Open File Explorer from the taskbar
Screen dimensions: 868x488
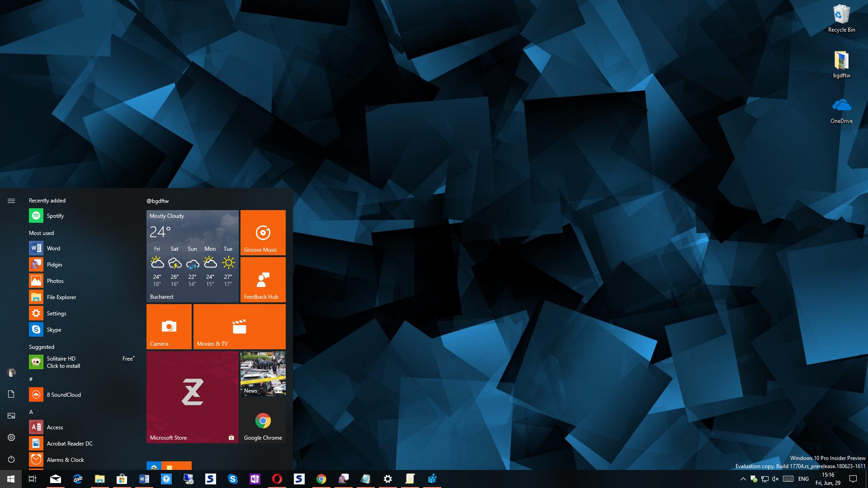tap(100, 479)
